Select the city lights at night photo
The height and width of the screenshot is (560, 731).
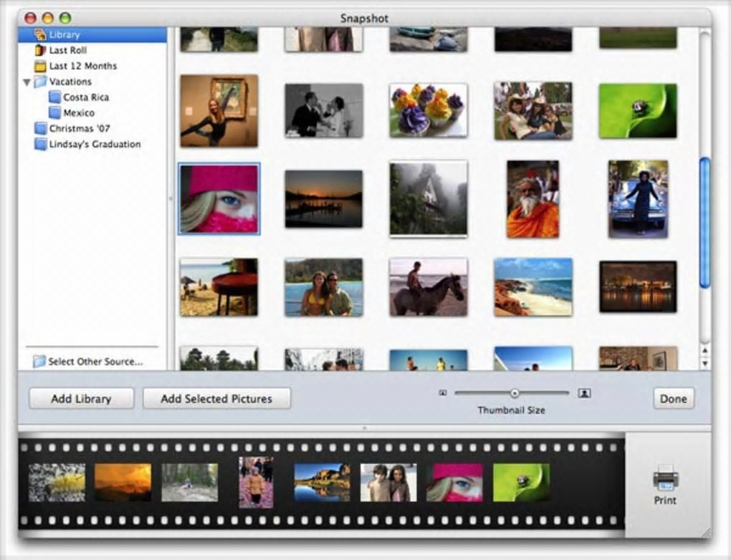(638, 287)
